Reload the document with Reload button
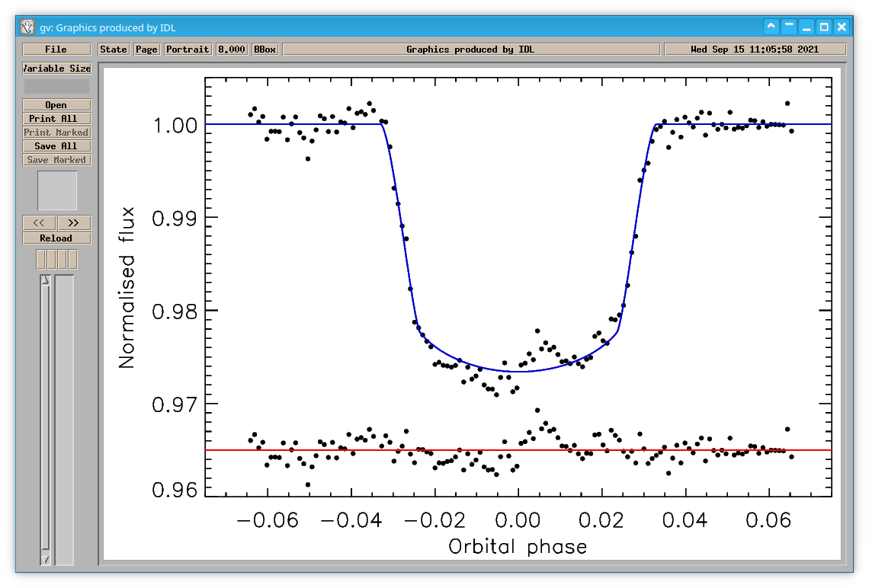Image resolution: width=869 pixels, height=588 pixels. [x=56, y=238]
